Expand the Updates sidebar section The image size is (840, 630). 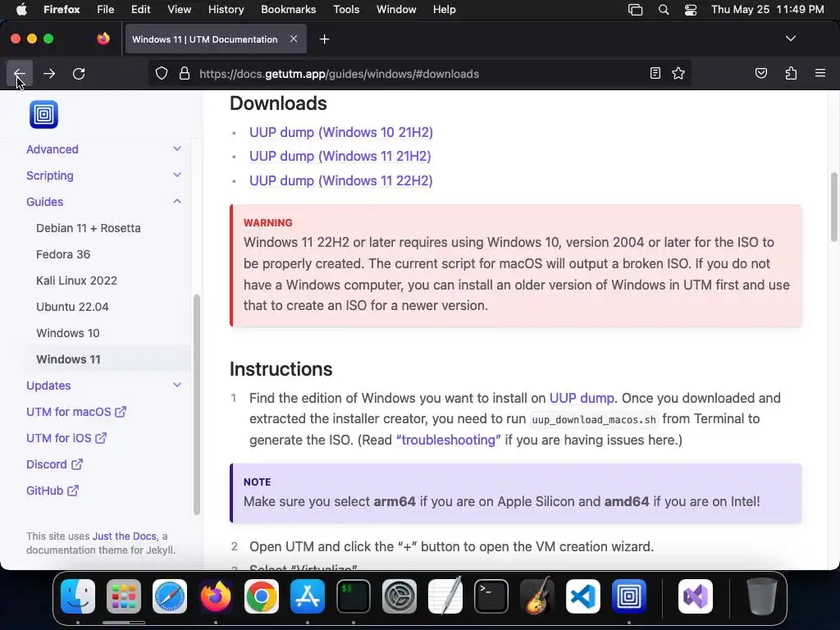click(x=177, y=386)
